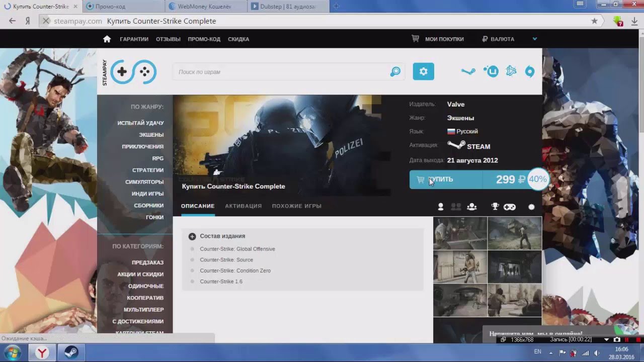Select the Стратегии genre
The width and height of the screenshot is (644, 362).
click(x=148, y=170)
